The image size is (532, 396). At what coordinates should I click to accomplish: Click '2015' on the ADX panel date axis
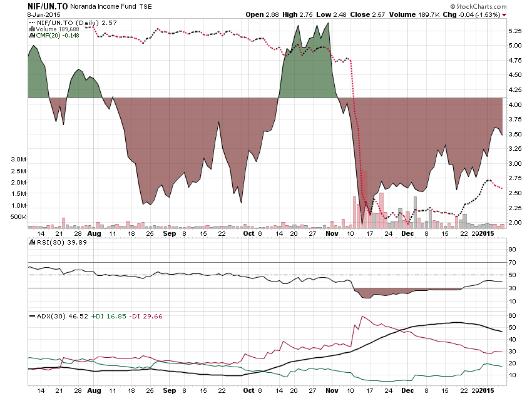click(x=487, y=390)
